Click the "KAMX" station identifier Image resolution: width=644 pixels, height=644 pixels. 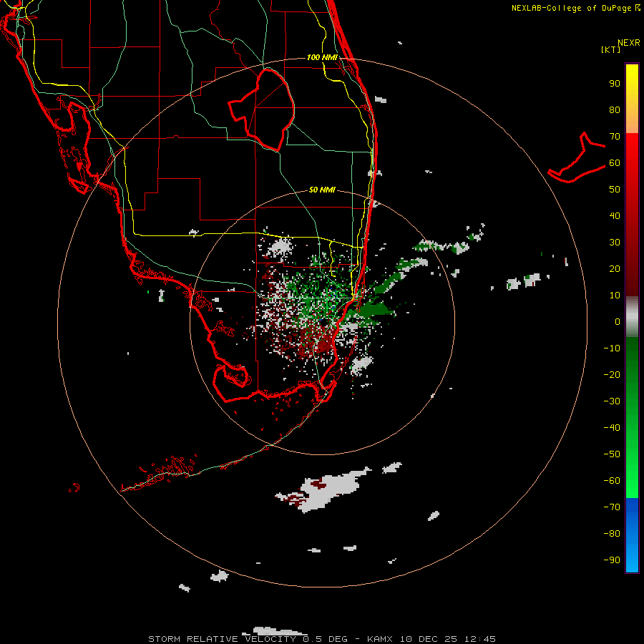click(380, 639)
